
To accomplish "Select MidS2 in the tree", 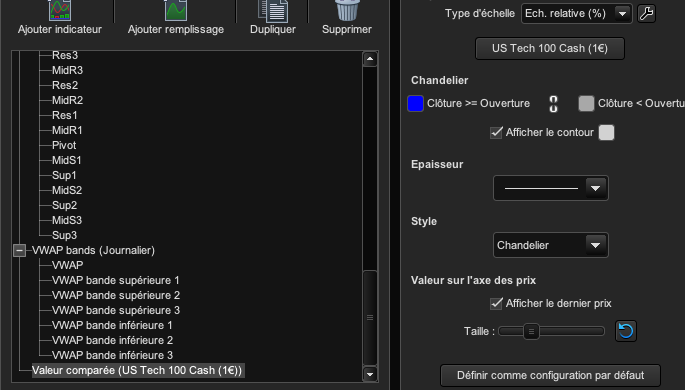I will click(x=67, y=190).
